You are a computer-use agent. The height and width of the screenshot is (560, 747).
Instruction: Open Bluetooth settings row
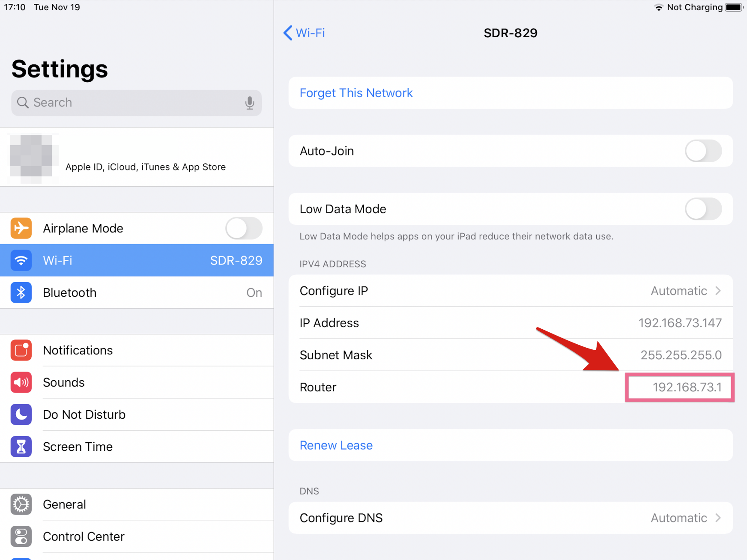137,292
